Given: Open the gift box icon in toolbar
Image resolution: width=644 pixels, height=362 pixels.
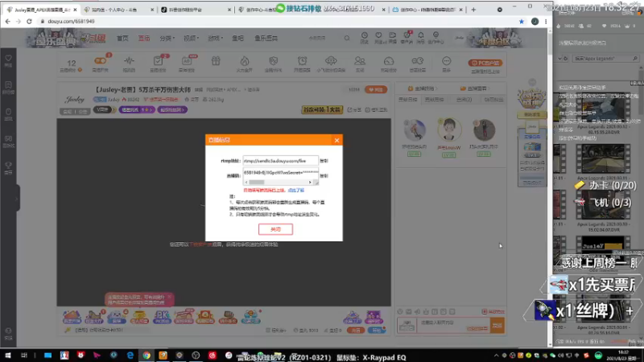Looking at the screenshot, I should click(x=216, y=62).
